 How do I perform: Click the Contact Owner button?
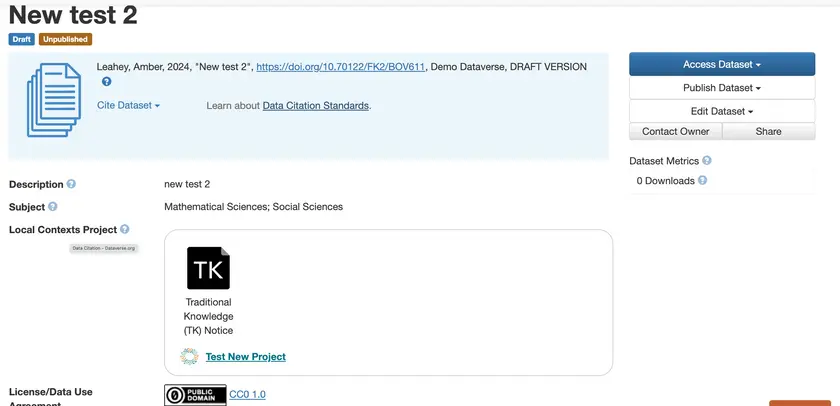tap(675, 131)
